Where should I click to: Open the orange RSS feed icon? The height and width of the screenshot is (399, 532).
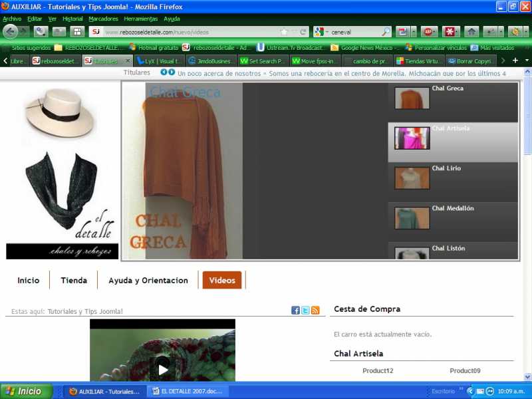click(x=315, y=310)
